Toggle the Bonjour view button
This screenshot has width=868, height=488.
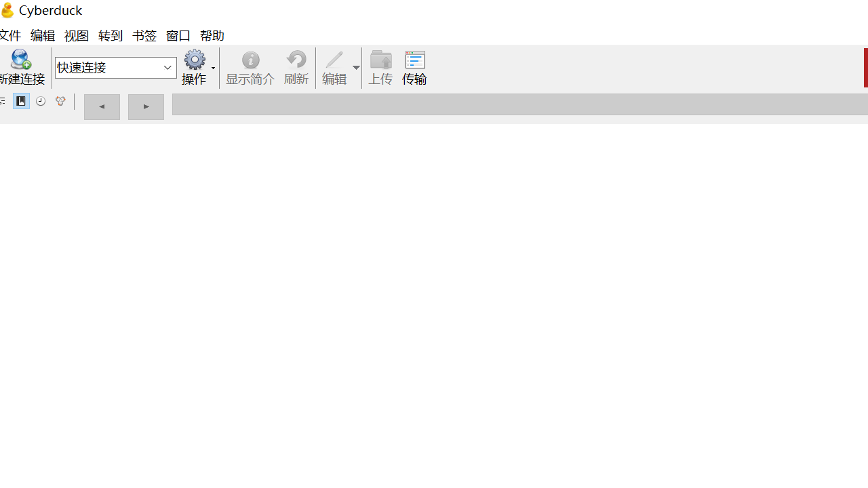(60, 101)
